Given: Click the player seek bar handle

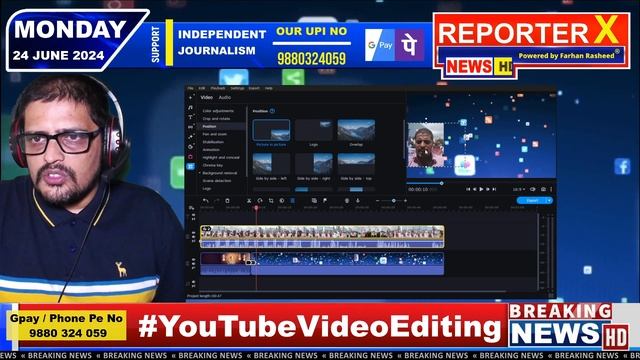Looking at the screenshot, I should pos(442,183).
